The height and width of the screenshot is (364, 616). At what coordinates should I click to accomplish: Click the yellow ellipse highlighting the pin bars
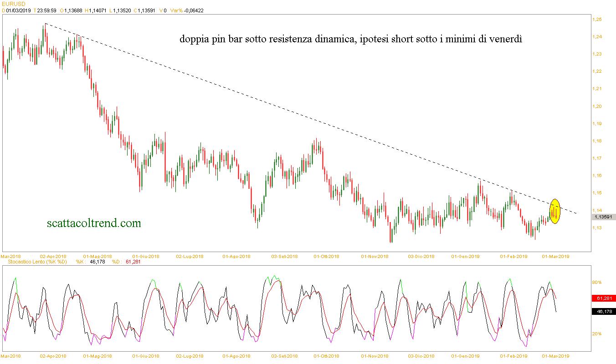554,212
